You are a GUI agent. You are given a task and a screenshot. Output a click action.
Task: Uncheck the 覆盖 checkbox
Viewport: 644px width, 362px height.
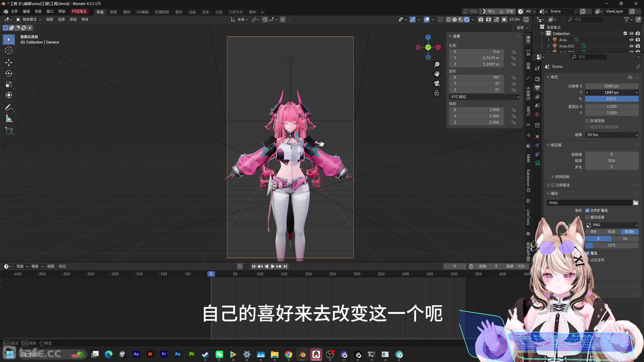click(x=587, y=253)
